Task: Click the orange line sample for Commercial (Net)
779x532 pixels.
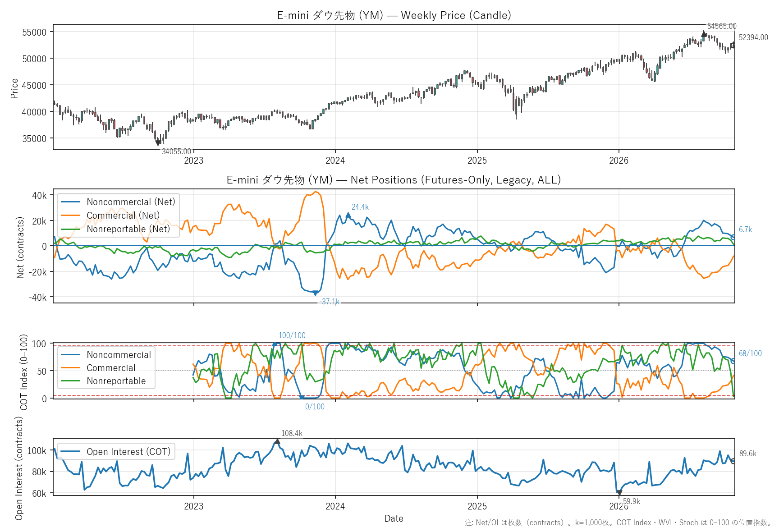Action: (x=70, y=216)
